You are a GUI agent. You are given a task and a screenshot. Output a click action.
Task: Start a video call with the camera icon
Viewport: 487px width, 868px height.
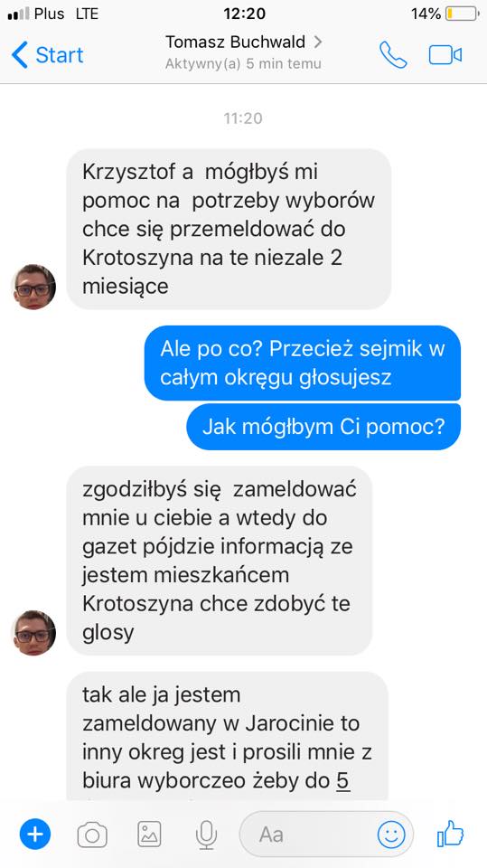445,55
